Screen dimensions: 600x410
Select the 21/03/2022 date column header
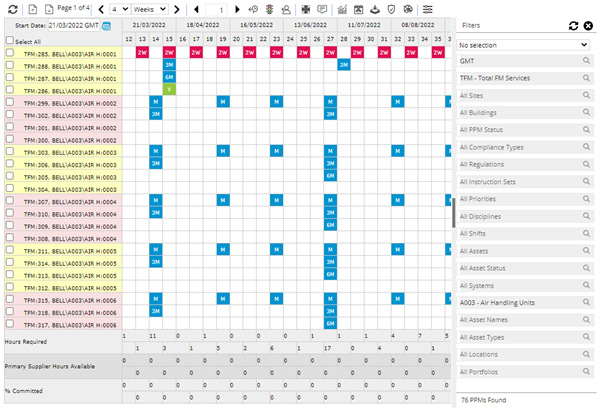pos(161,24)
